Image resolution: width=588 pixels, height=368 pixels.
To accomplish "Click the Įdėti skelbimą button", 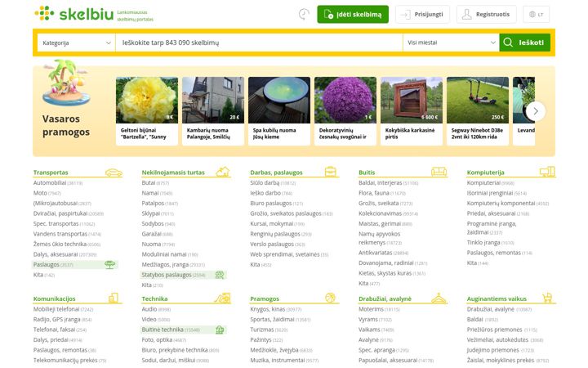I will tap(353, 14).
